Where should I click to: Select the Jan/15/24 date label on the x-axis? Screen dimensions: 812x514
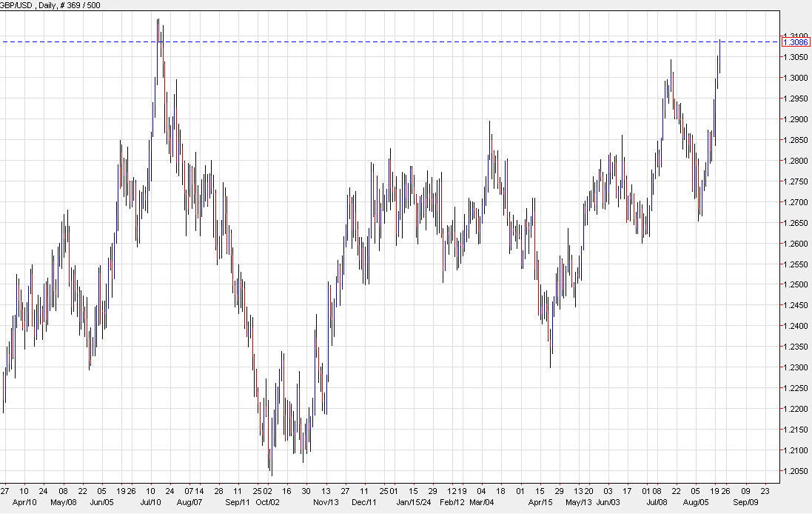pyautogui.click(x=412, y=501)
